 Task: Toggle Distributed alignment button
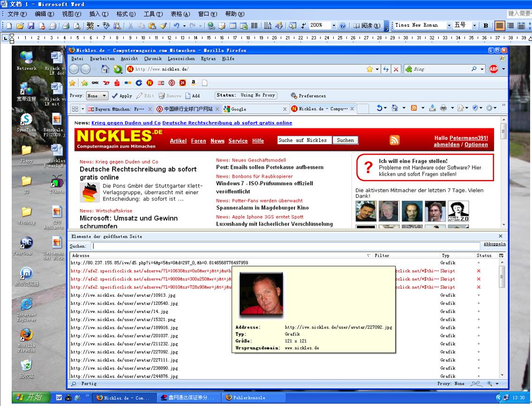click(x=521, y=26)
